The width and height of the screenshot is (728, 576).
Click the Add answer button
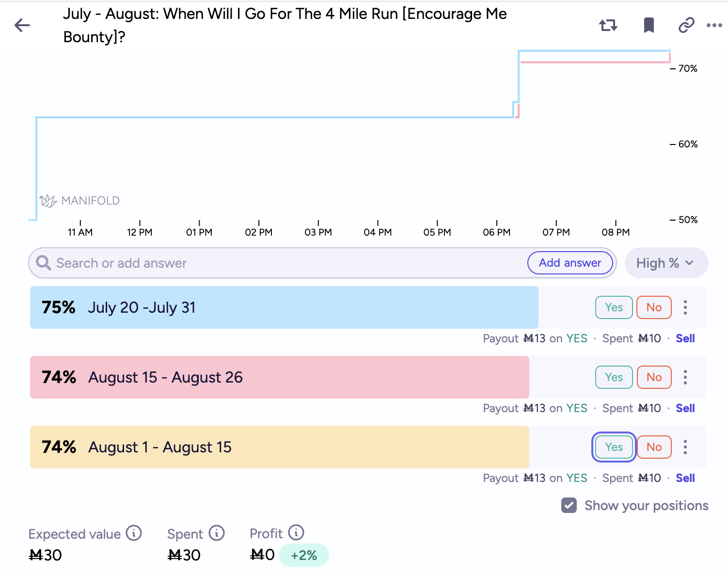tap(570, 263)
